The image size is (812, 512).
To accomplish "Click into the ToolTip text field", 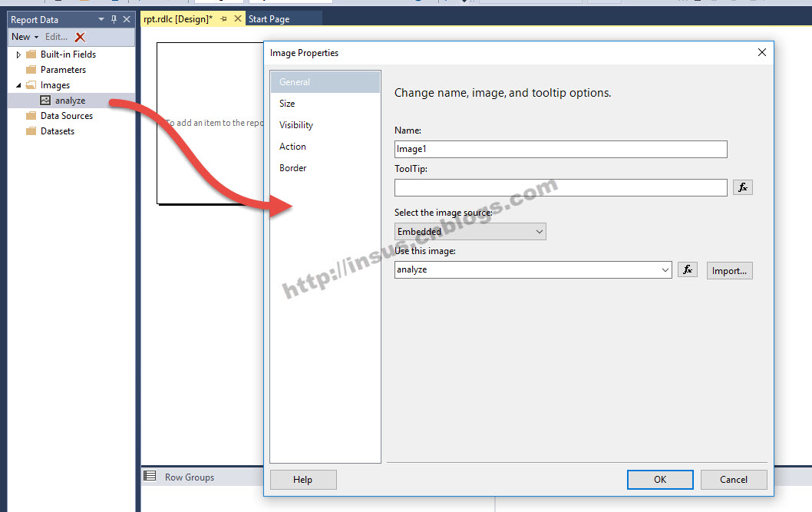I will (x=560, y=187).
